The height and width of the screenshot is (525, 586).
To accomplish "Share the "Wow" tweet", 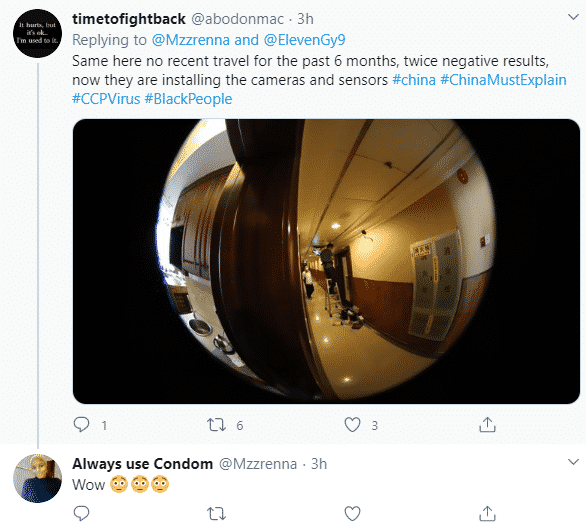I will click(x=487, y=513).
